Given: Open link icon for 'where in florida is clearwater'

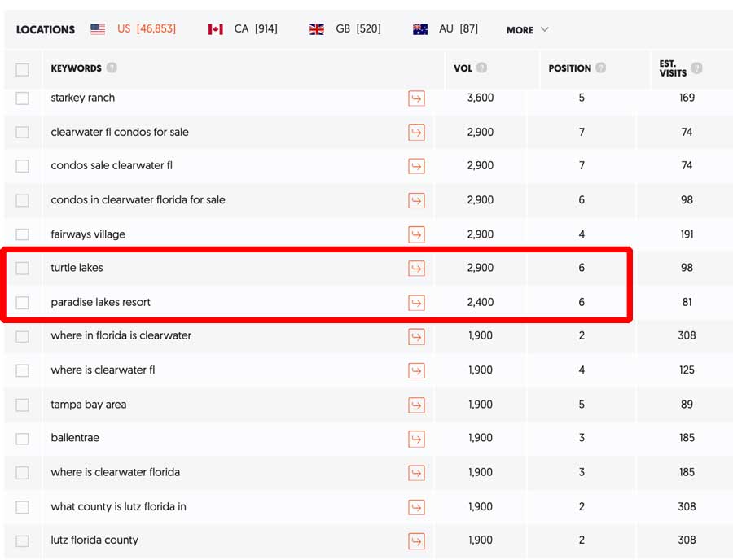Looking at the screenshot, I should 416,337.
